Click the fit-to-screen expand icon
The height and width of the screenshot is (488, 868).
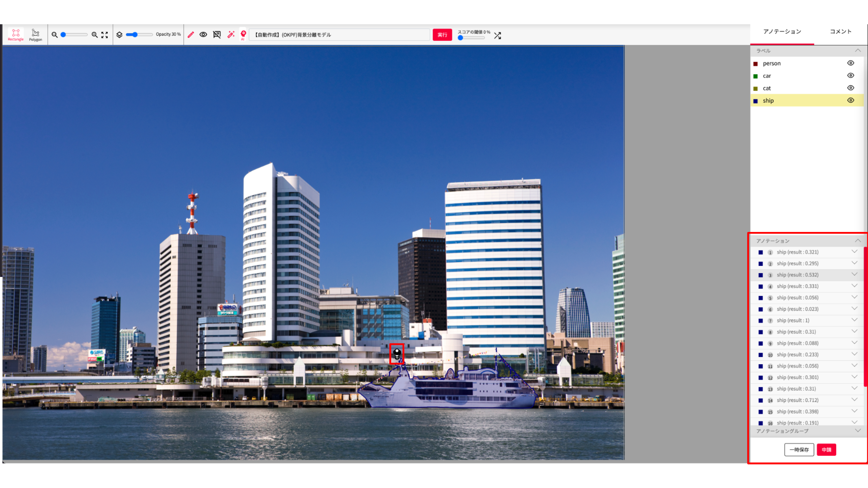tap(105, 35)
